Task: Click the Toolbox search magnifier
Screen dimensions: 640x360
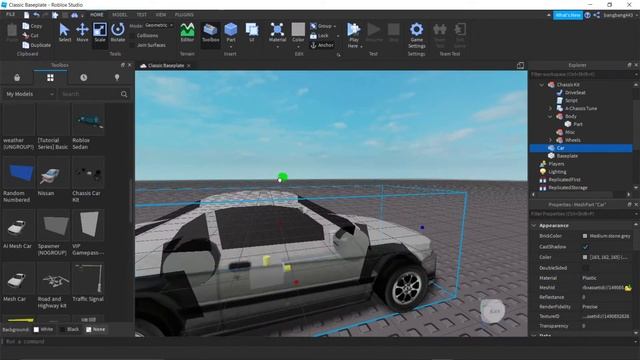Action: click(x=124, y=94)
